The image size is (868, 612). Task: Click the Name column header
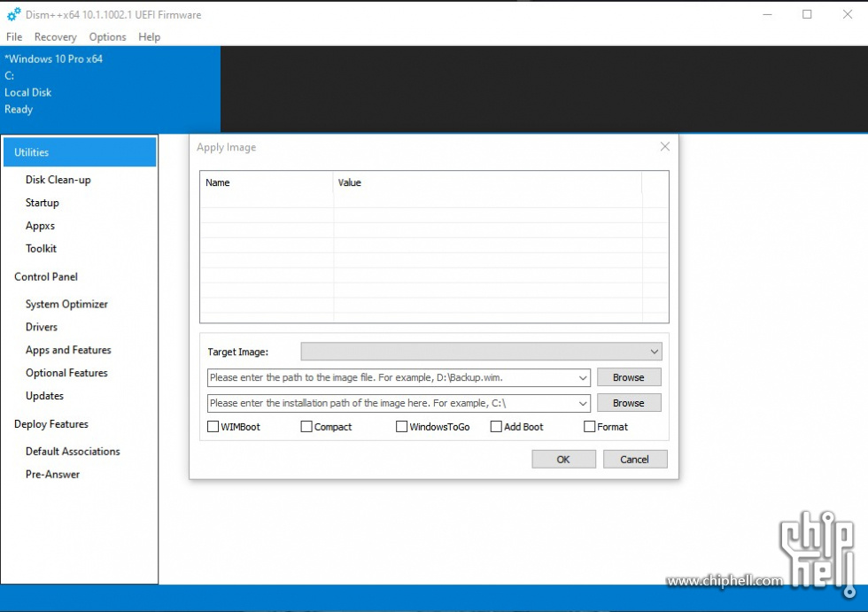coord(267,182)
